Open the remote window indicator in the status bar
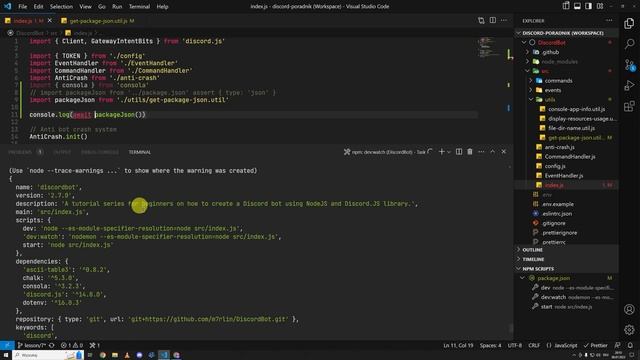 tap(7, 345)
